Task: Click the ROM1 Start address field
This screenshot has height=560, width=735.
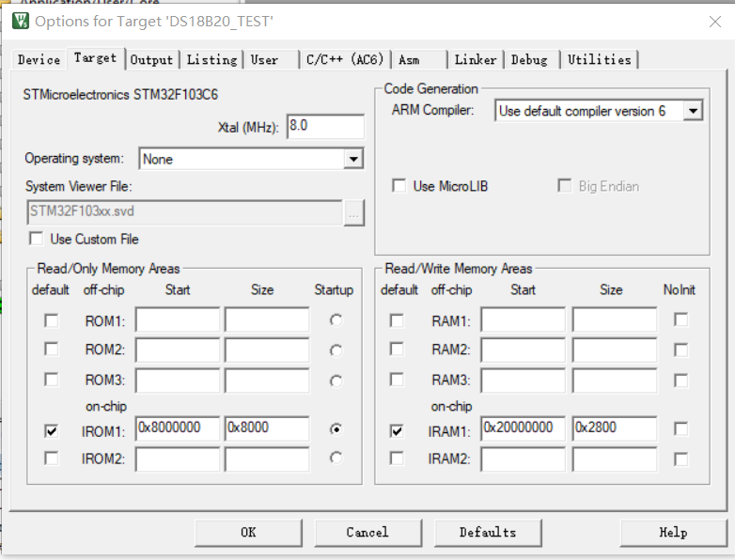Action: click(x=178, y=320)
